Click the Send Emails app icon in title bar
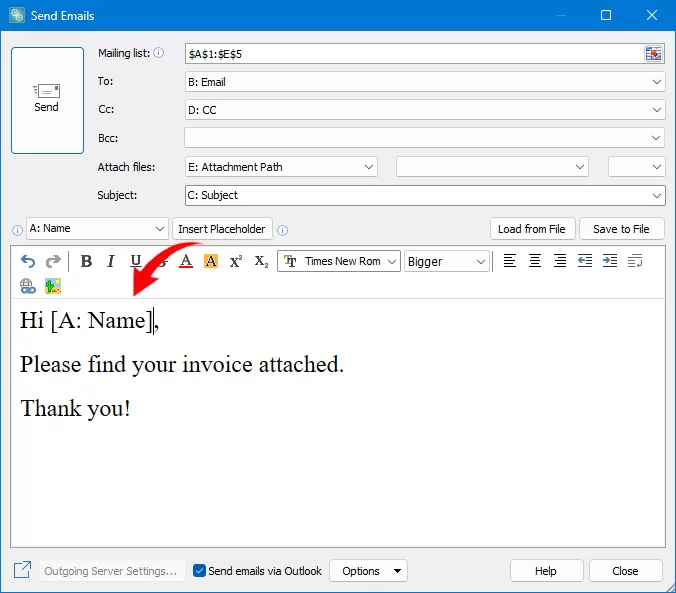The image size is (676, 593). (x=17, y=16)
